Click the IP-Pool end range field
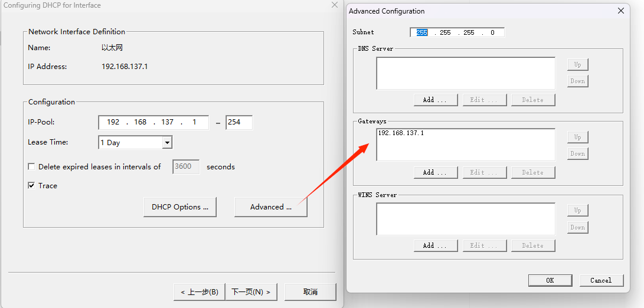The image size is (644, 308). pyautogui.click(x=238, y=123)
